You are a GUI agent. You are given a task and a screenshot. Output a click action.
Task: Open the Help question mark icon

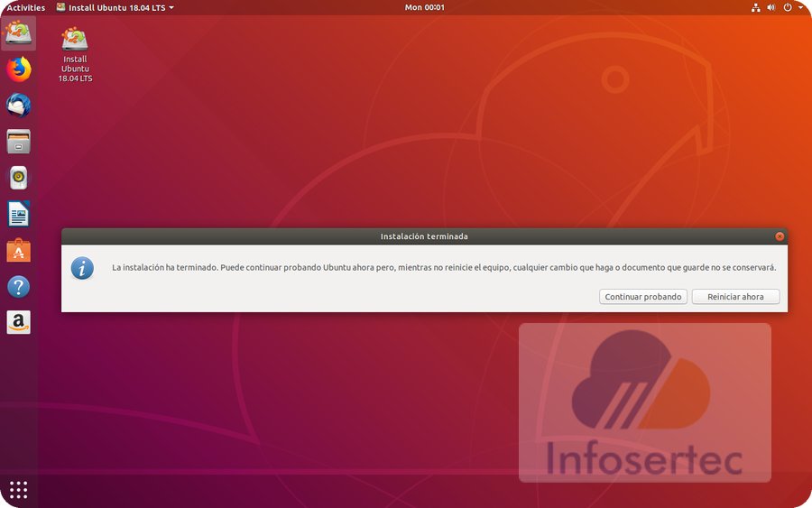pos(18,287)
